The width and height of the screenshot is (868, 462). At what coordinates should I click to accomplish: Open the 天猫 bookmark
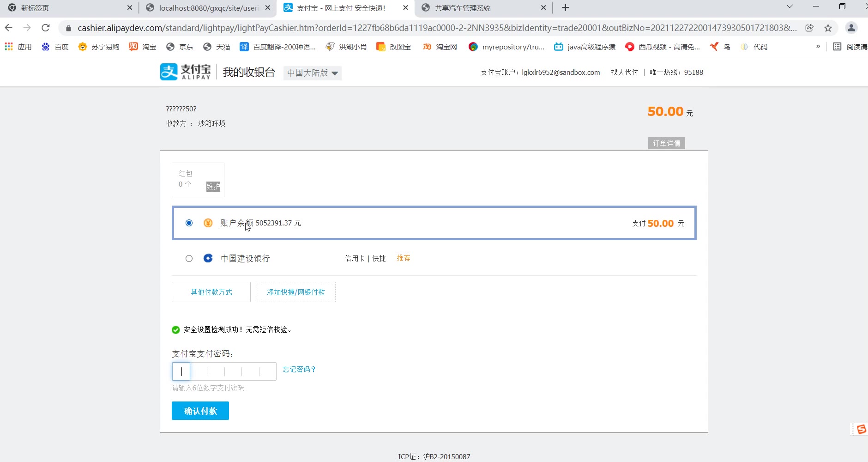click(x=217, y=47)
